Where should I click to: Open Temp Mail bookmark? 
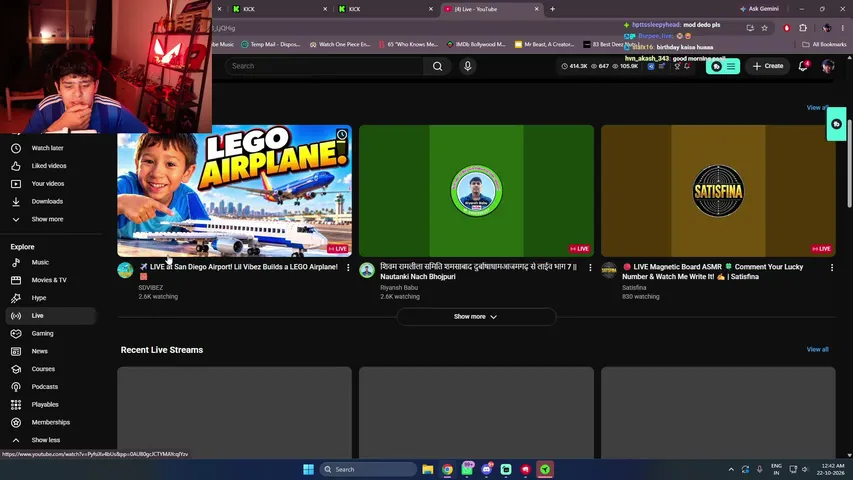pos(270,44)
